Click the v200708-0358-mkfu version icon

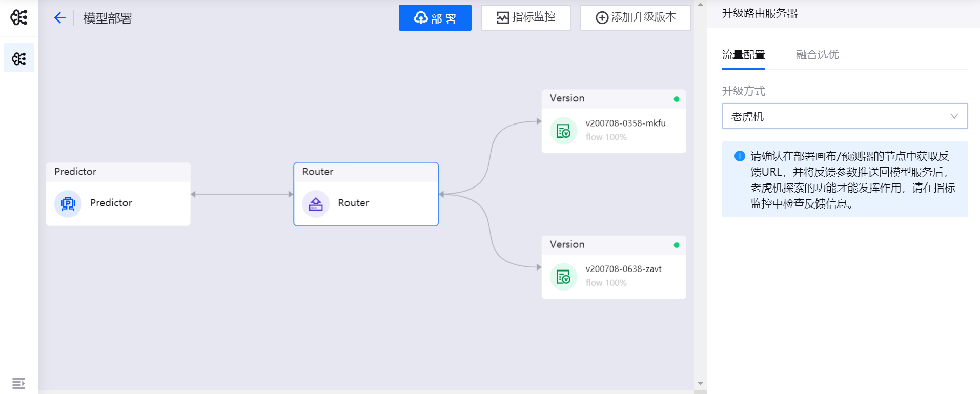tap(563, 131)
